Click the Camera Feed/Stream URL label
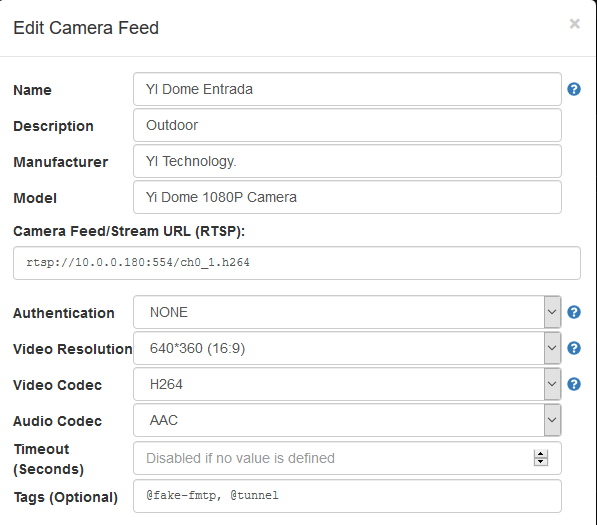 click(x=129, y=231)
